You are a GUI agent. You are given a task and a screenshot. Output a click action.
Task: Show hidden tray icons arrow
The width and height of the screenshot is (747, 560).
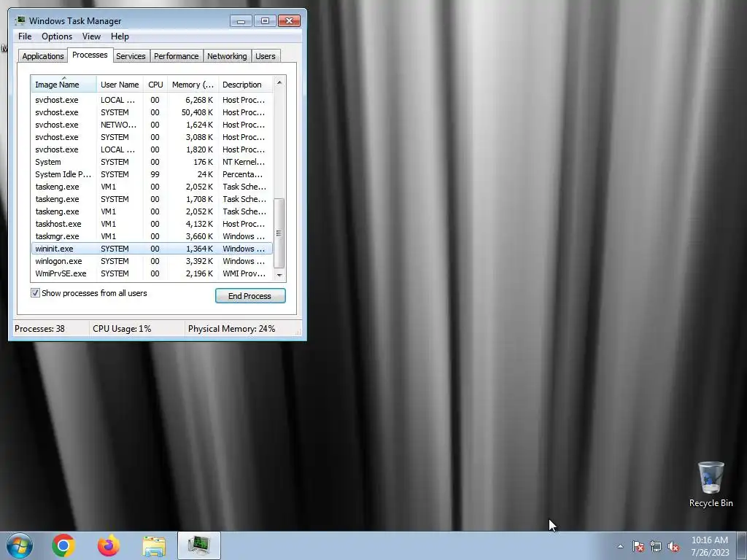(620, 546)
